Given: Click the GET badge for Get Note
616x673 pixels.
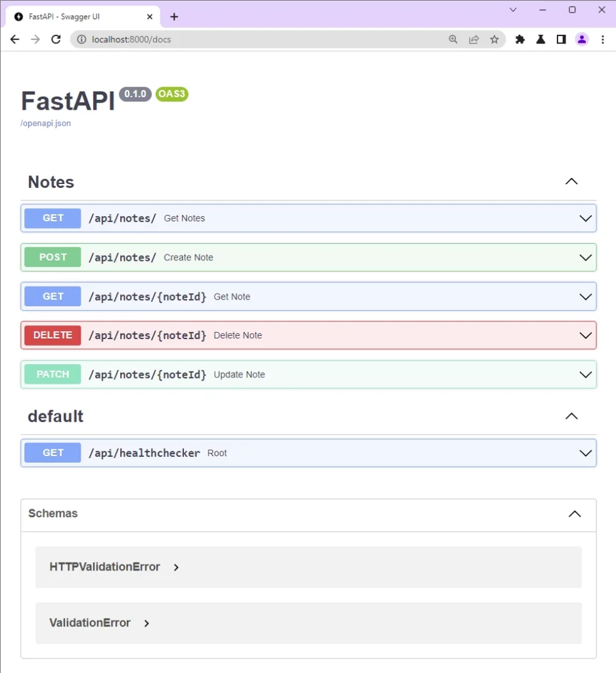Looking at the screenshot, I should point(53,296).
